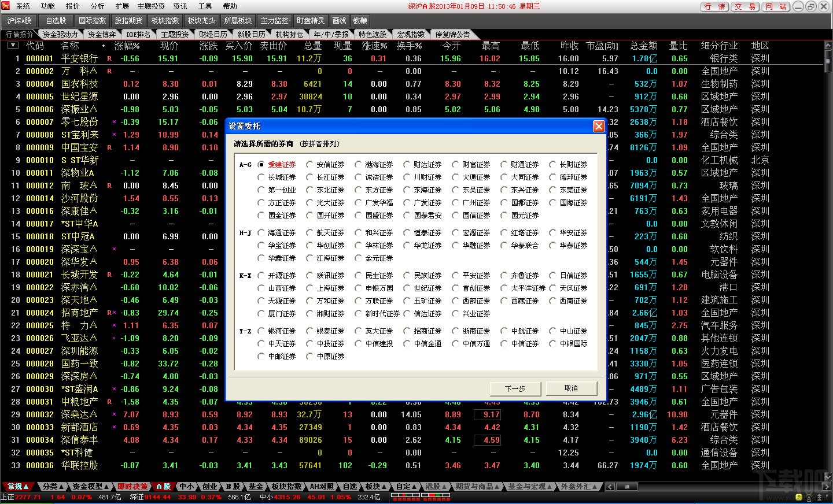Open the 工具 menu

point(205,6)
